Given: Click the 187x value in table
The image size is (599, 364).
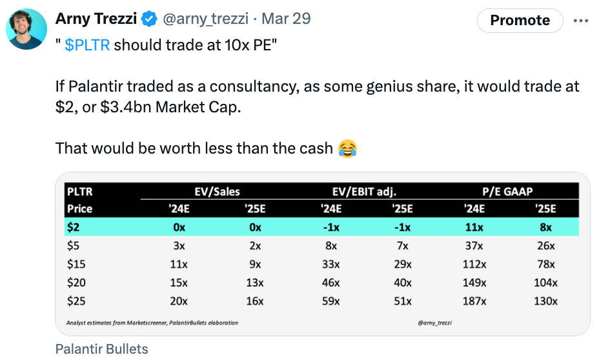Looking at the screenshot, I should [x=474, y=301].
